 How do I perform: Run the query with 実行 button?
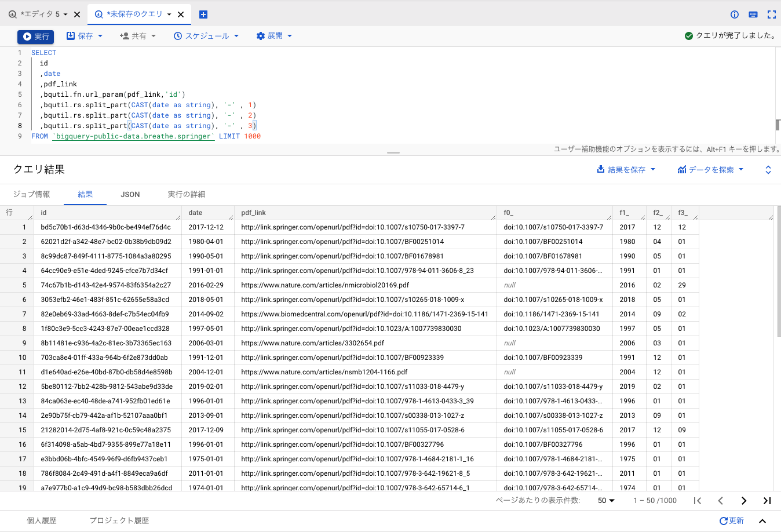point(35,35)
